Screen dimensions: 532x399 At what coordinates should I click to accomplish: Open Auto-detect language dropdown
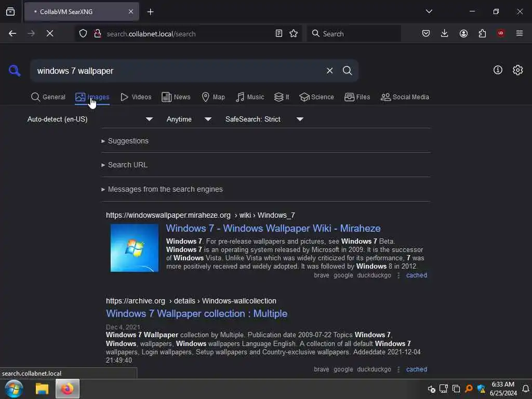pyautogui.click(x=90, y=119)
